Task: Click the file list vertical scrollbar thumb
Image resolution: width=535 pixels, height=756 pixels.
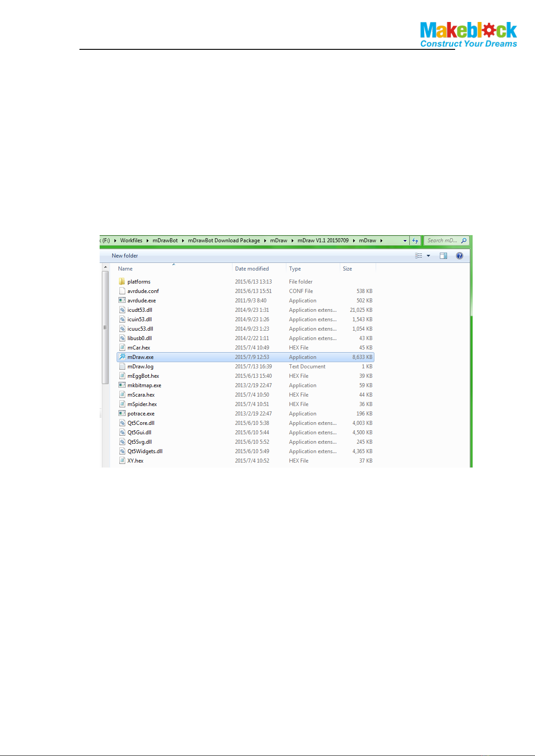Action: tap(105, 328)
